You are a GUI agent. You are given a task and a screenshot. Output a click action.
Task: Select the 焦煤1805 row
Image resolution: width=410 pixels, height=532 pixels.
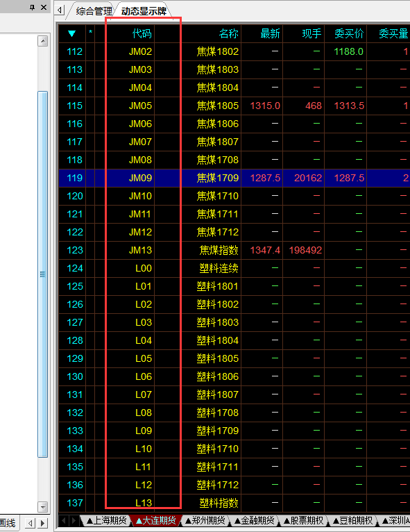(x=234, y=106)
